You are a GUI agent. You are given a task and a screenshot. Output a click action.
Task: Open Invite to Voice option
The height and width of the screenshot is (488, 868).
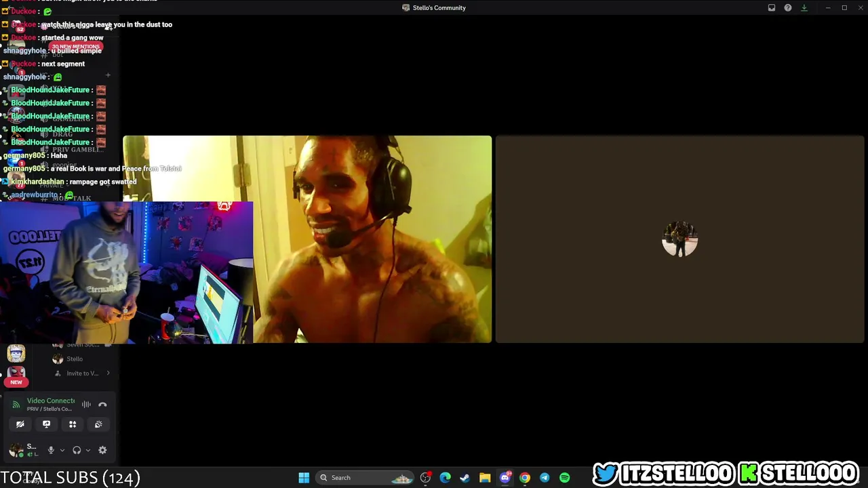coord(83,373)
